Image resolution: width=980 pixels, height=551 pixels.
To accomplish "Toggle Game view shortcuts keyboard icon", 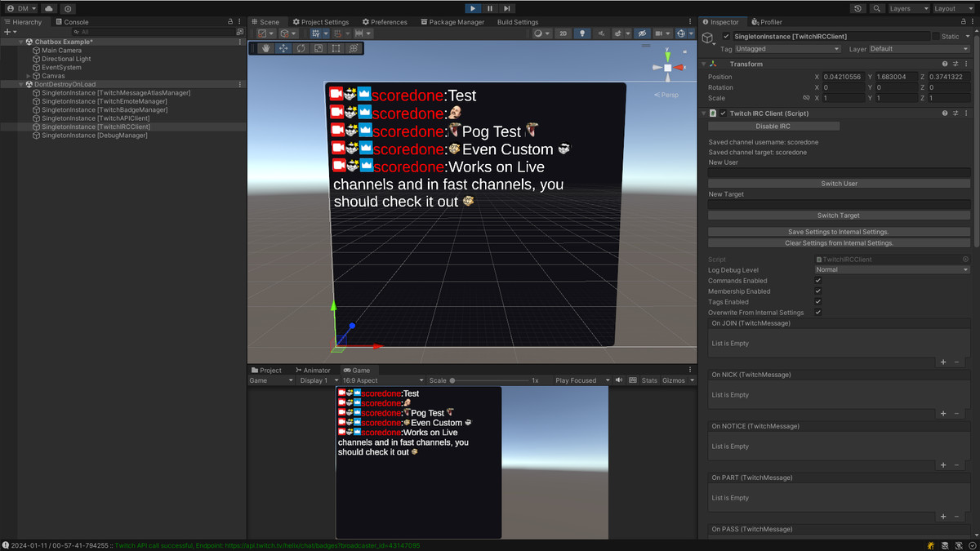I will pos(632,380).
